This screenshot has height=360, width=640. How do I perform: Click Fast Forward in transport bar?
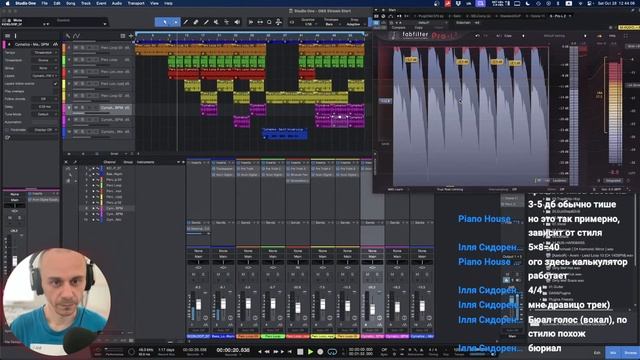pyautogui.click(x=276, y=351)
